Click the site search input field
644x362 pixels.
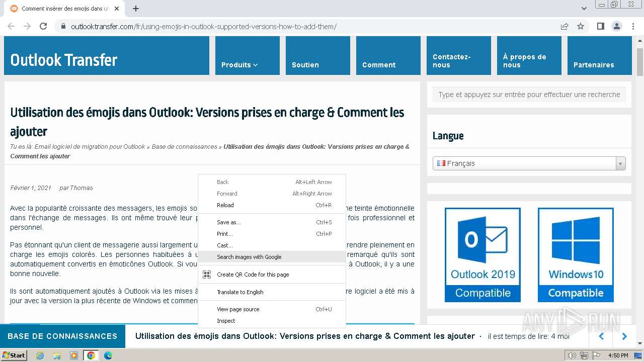click(529, 95)
